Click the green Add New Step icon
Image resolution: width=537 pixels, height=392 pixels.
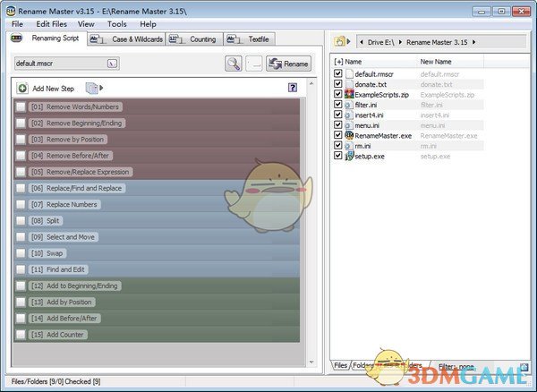pyautogui.click(x=22, y=89)
